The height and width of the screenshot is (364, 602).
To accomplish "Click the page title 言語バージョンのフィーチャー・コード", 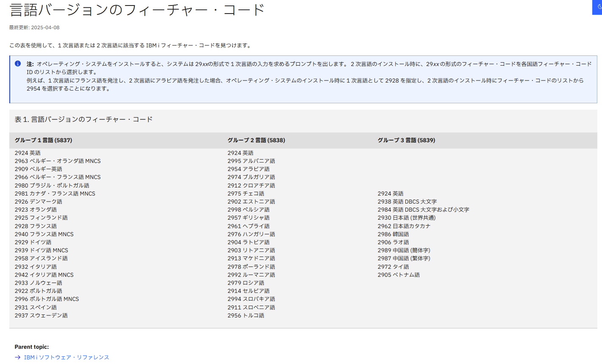I will click(x=137, y=9).
